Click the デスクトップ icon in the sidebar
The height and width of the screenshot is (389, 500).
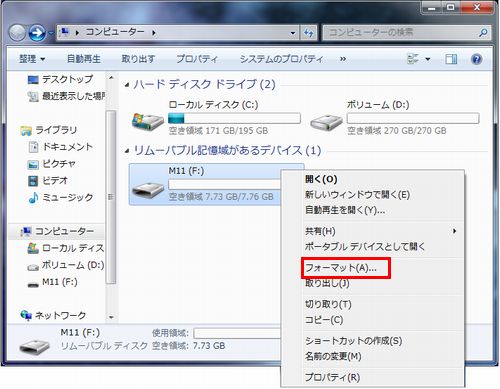[x=33, y=80]
